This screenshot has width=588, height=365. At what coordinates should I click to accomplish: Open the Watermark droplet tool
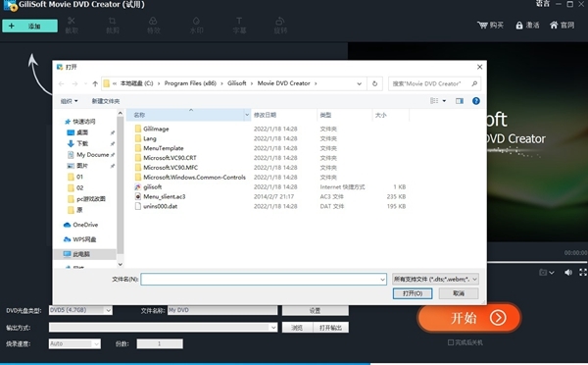(x=196, y=26)
